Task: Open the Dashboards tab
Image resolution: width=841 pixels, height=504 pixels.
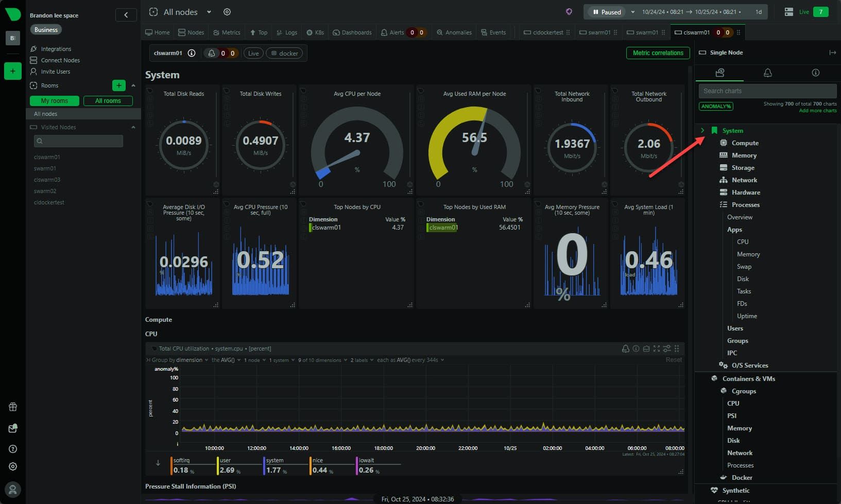Action: point(352,32)
